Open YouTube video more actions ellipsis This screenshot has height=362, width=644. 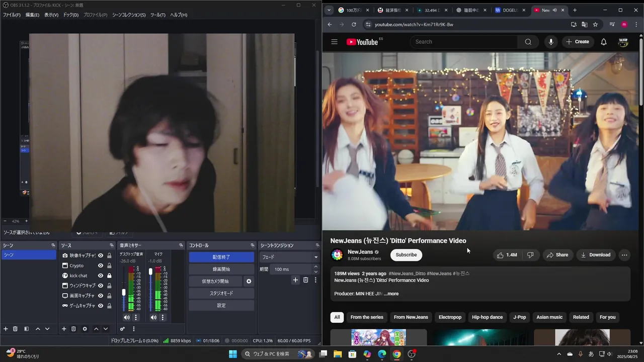click(624, 255)
